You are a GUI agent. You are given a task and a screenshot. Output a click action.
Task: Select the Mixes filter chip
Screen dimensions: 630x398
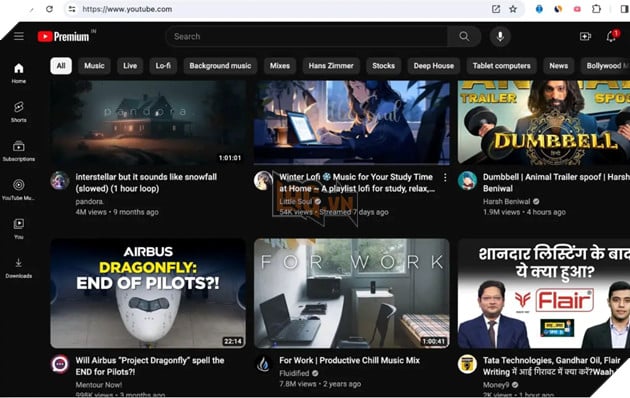click(280, 66)
